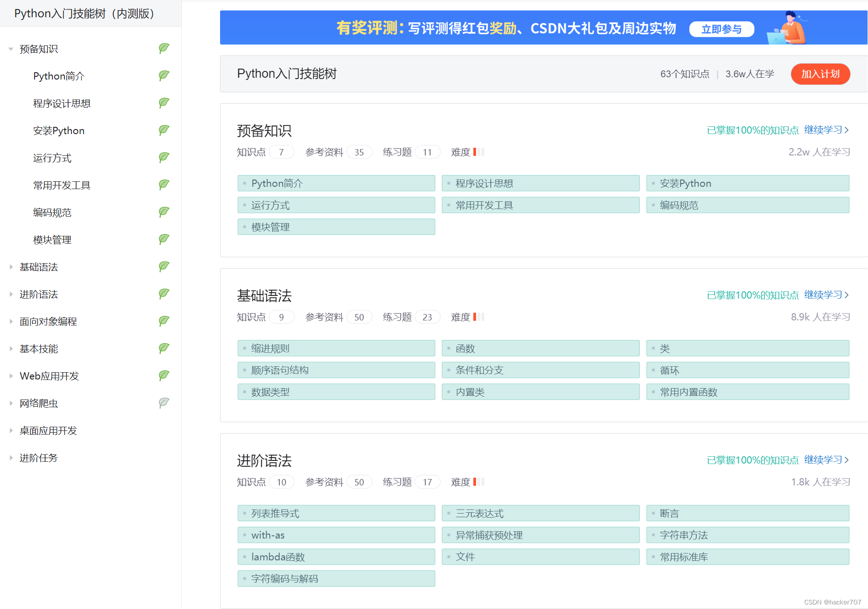The image size is (868, 609).
Task: Click leaf icon beside Python简介 sidebar row
Action: click(x=164, y=75)
